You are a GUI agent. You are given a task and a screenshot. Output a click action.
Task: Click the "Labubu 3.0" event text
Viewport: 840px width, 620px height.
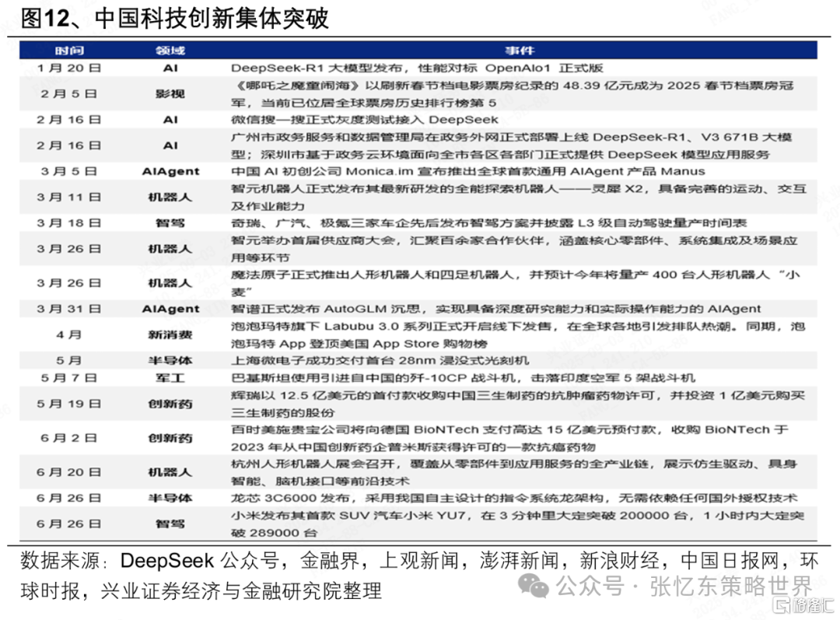(x=518, y=335)
